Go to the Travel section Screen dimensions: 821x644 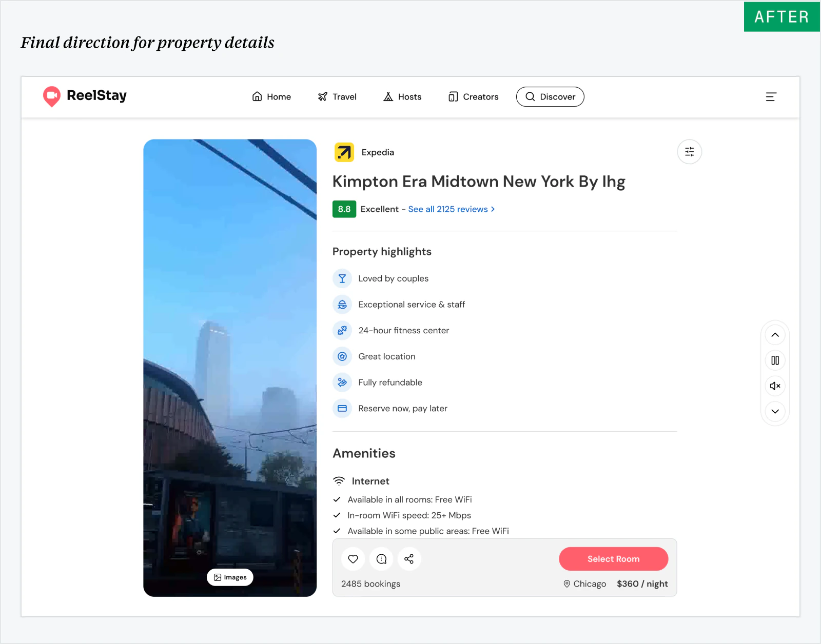[x=337, y=97]
